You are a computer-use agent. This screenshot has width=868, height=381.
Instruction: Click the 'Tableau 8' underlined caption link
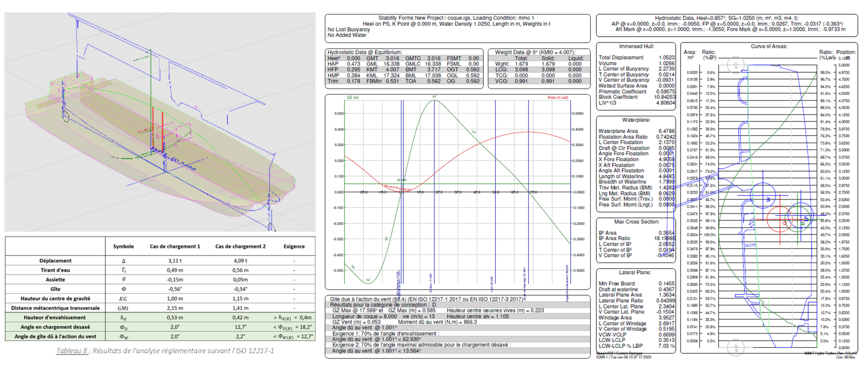pyautogui.click(x=72, y=351)
